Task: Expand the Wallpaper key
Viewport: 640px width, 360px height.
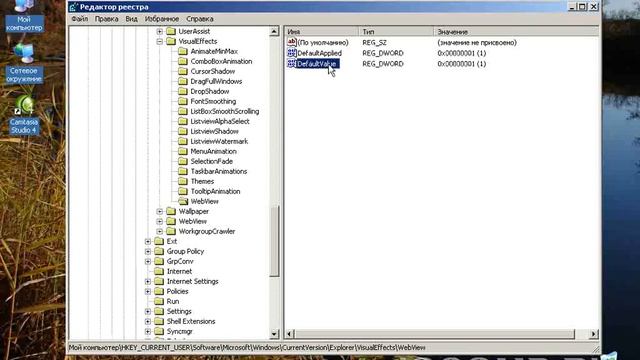Action: (160, 211)
